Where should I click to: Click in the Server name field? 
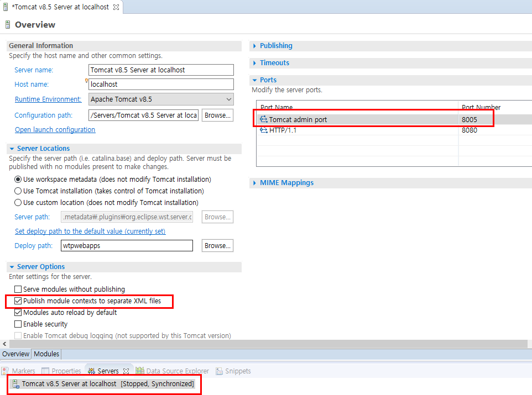coord(161,70)
